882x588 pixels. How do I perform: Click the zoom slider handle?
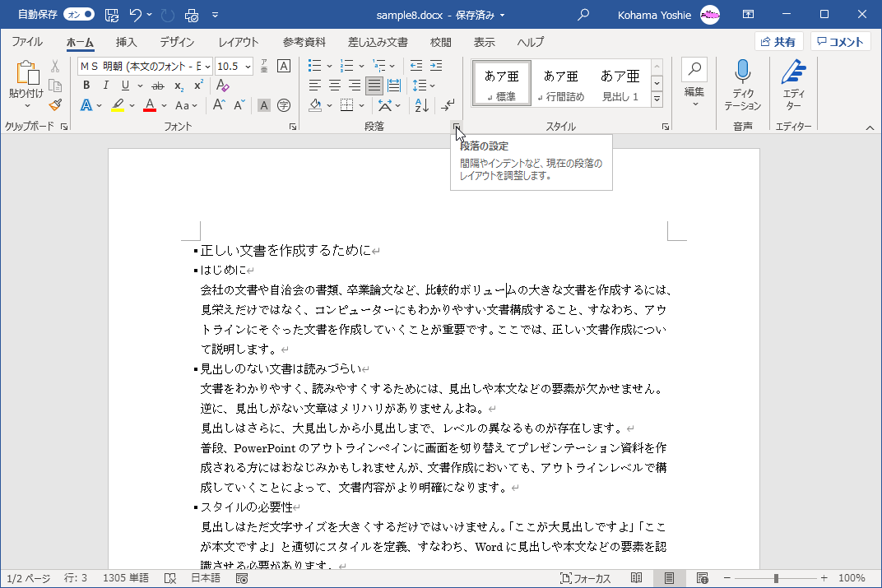(776, 578)
